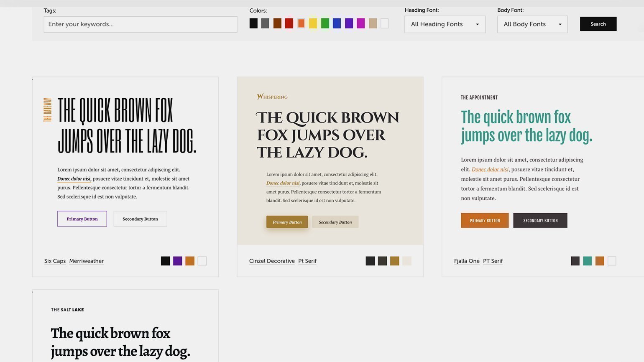Viewport: 644px width, 362px height.
Task: Click the Six Caps quick brown fox heading
Action: [127, 125]
